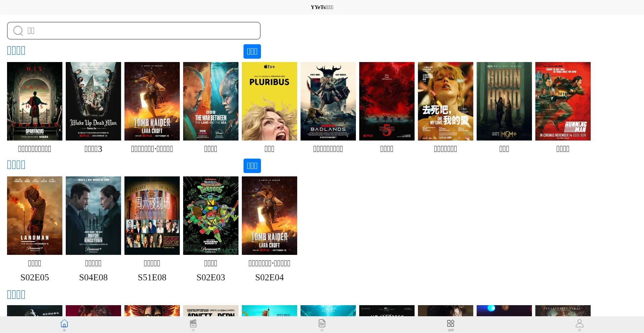Click the blue button above the second Tomb Raider poster

pos(252,166)
